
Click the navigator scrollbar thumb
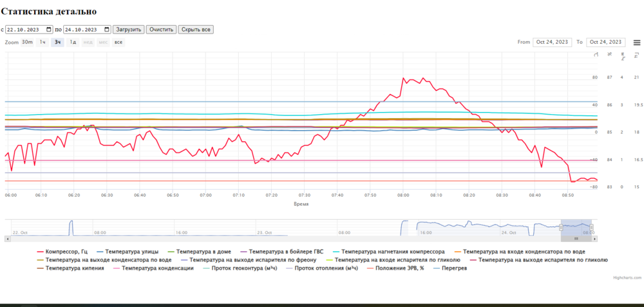(x=576, y=239)
